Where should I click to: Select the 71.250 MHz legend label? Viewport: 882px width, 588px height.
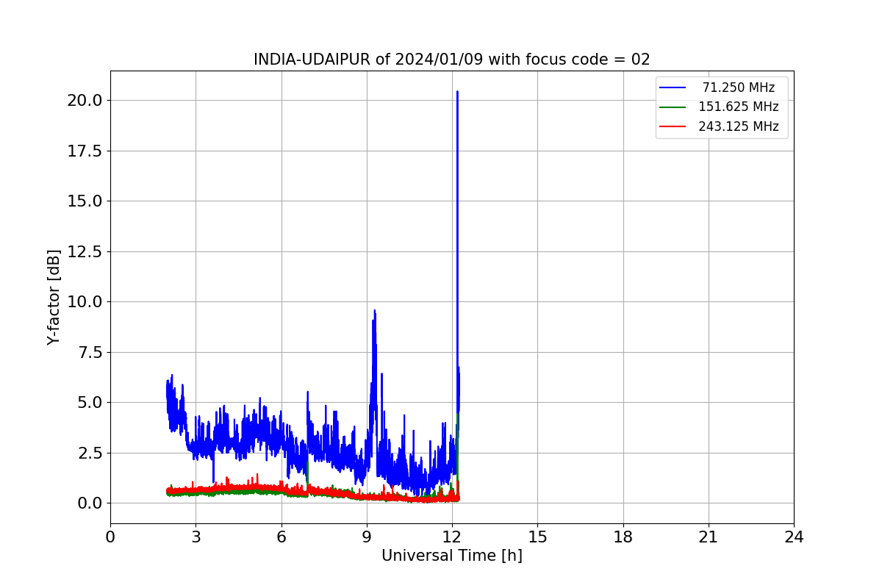click(x=739, y=87)
